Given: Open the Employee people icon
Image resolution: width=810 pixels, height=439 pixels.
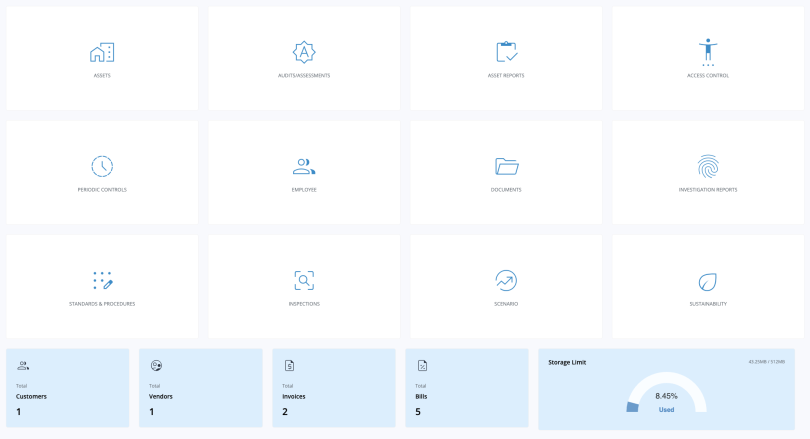Looking at the screenshot, I should 304,166.
